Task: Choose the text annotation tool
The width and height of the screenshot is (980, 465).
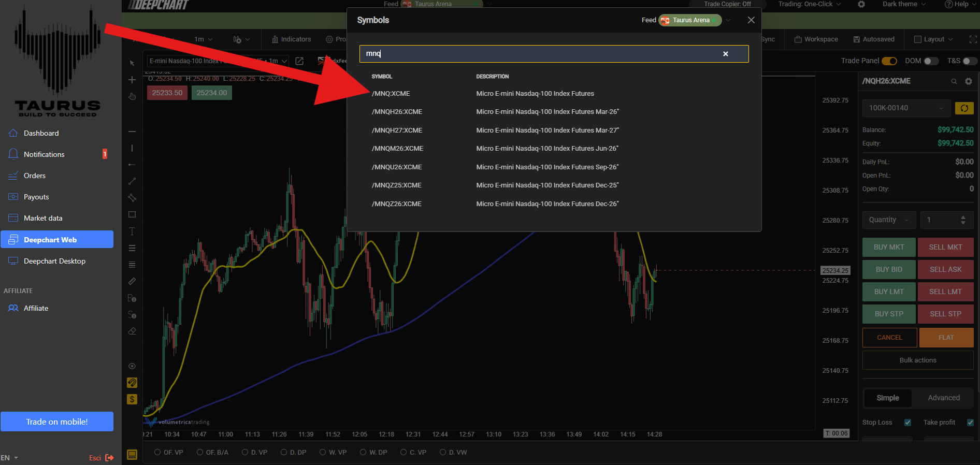Action: point(132,231)
